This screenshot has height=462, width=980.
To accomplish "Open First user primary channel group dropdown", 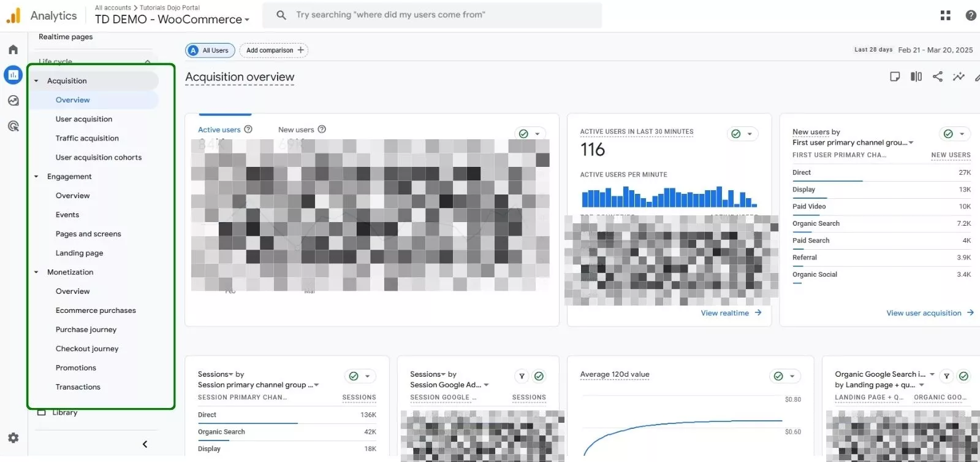I will [x=853, y=142].
